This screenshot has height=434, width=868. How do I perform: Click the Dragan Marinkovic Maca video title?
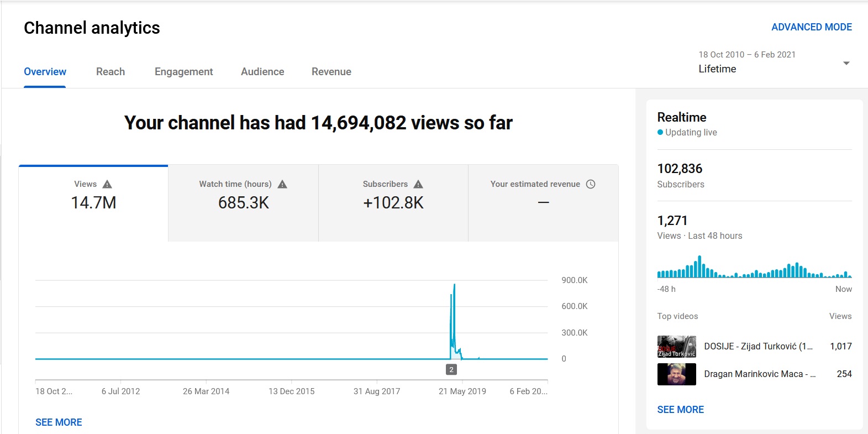pos(760,374)
